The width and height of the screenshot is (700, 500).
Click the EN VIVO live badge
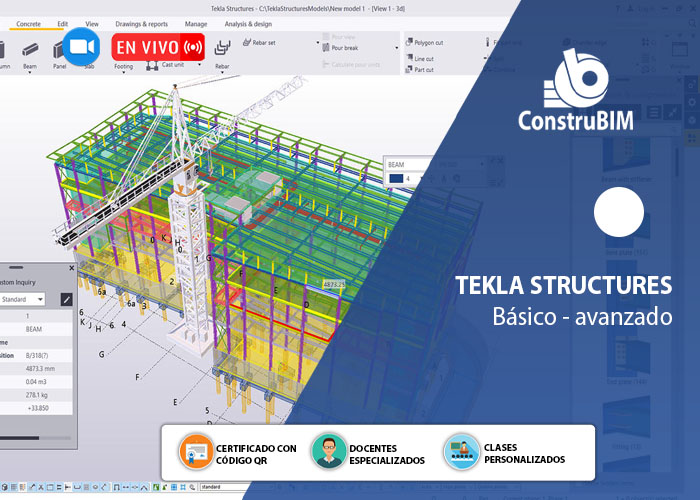158,47
